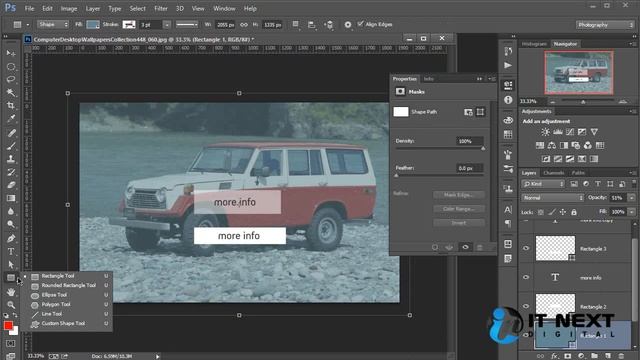Viewport: 640px width, 360px height.
Task: Click the Color Range button
Action: (x=459, y=209)
